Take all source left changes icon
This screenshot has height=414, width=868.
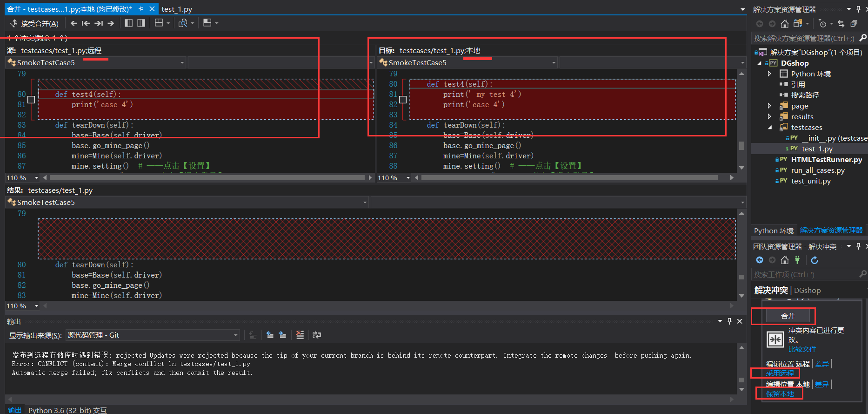(x=129, y=23)
